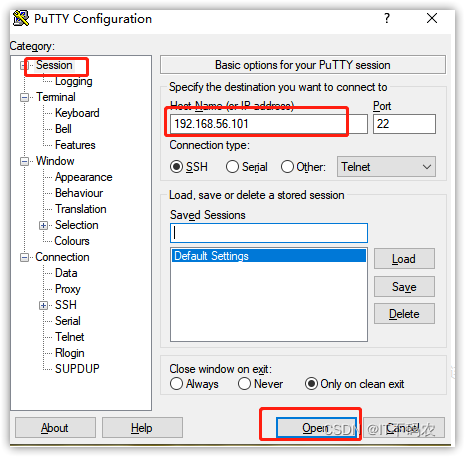
Task: Open the Selection settings category
Action: tap(77, 225)
